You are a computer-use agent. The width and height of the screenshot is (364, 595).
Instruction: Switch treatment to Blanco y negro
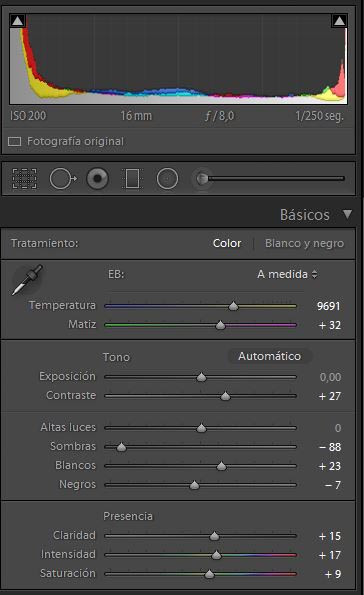click(304, 243)
